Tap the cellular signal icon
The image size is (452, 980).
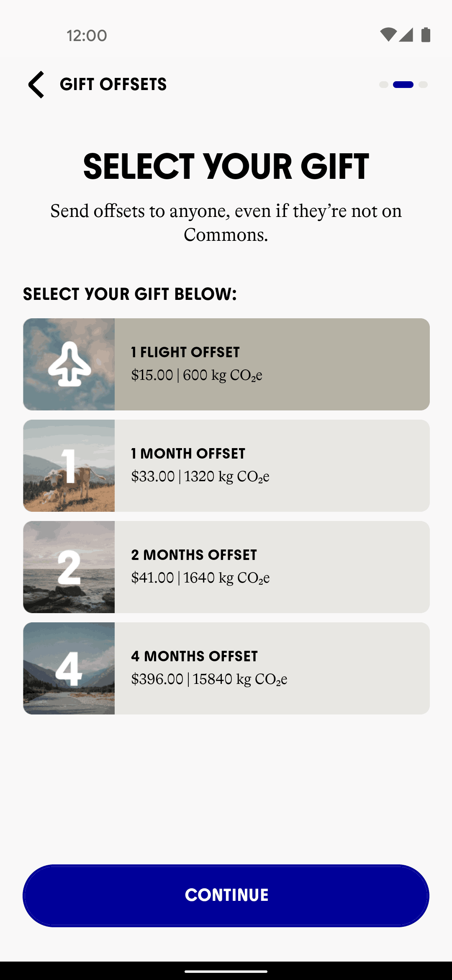406,35
